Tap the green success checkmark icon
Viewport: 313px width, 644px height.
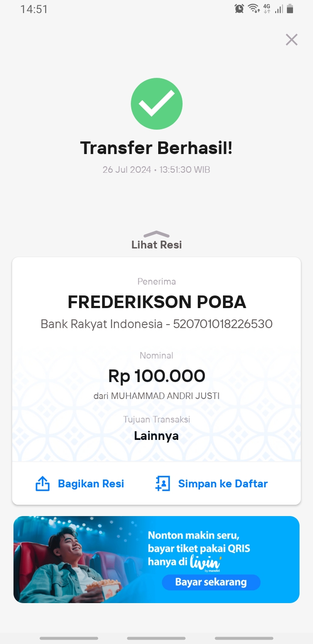click(x=156, y=104)
